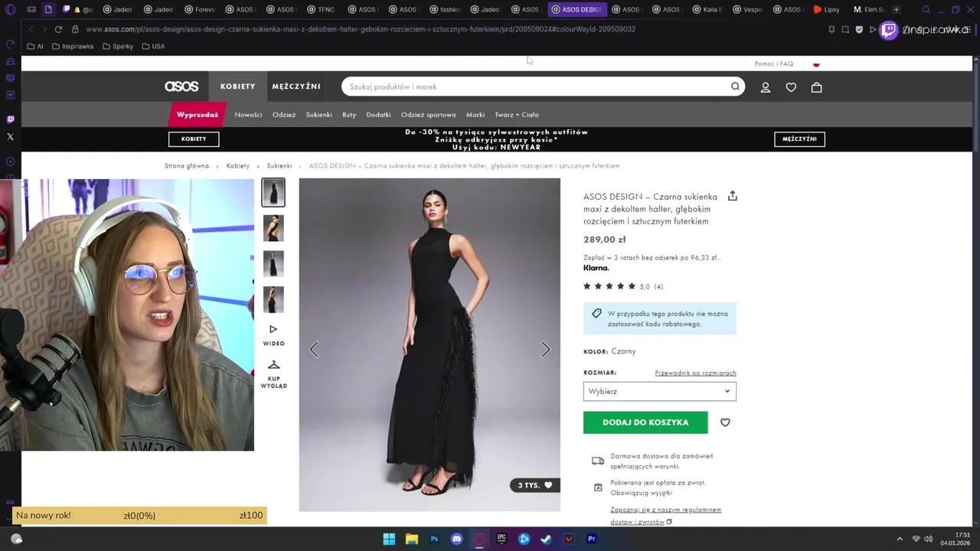The image size is (980, 551).
Task: Open Pomoc i FAQ link
Action: point(774,64)
